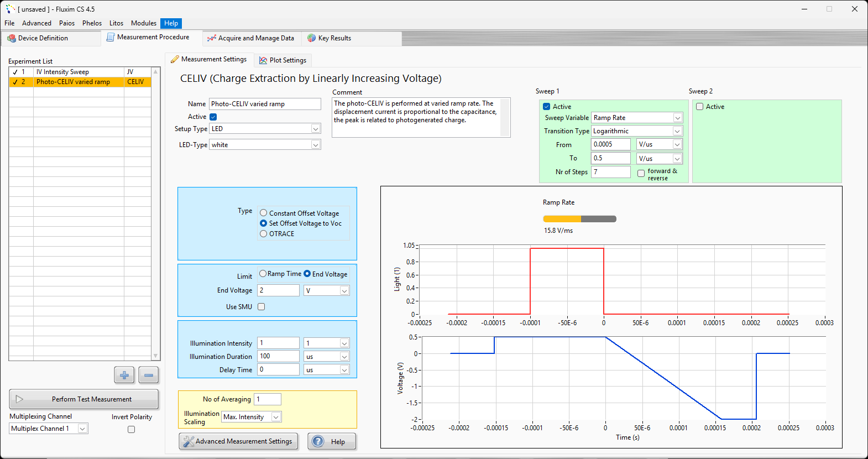This screenshot has height=459, width=868.
Task: Select the OTRACE type option
Action: pos(264,234)
